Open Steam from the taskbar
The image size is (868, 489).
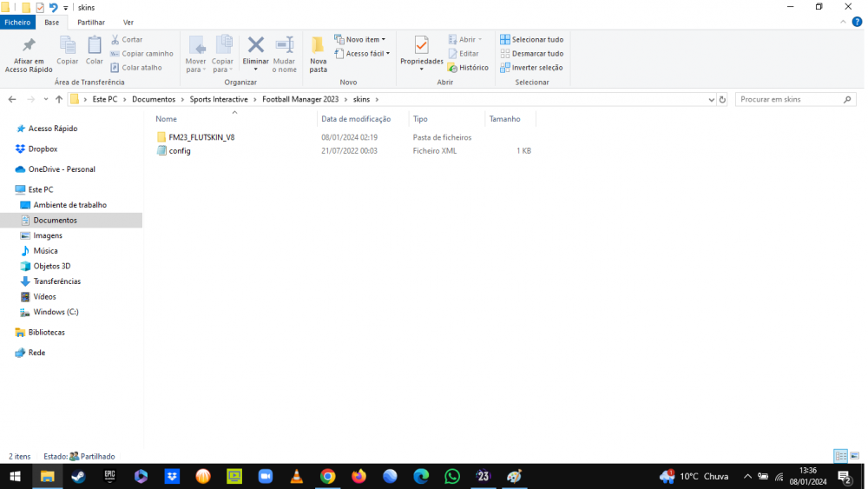click(x=78, y=476)
